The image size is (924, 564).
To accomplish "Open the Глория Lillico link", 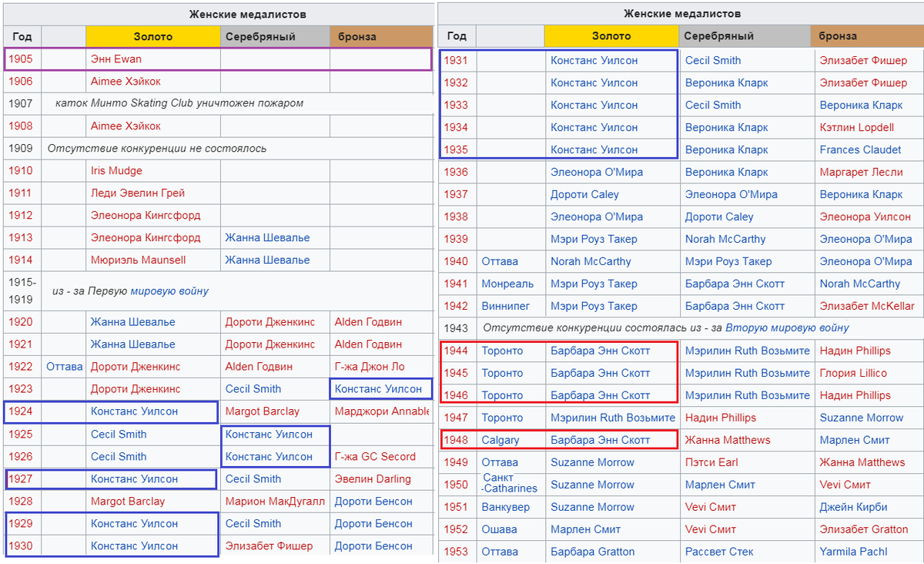I will click(853, 373).
